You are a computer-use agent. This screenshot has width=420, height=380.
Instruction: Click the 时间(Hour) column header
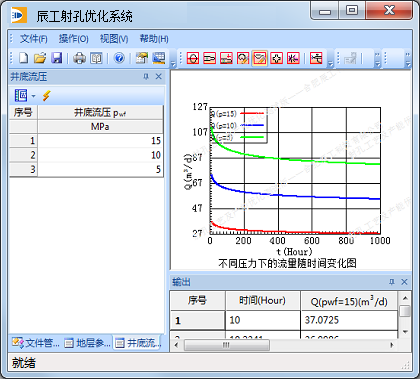coord(263,301)
